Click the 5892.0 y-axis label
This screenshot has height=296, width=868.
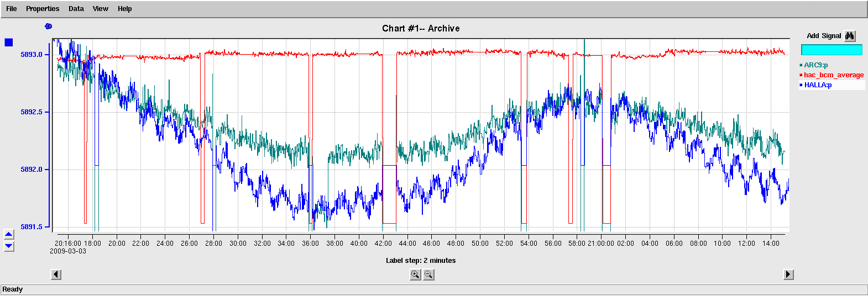click(x=32, y=170)
